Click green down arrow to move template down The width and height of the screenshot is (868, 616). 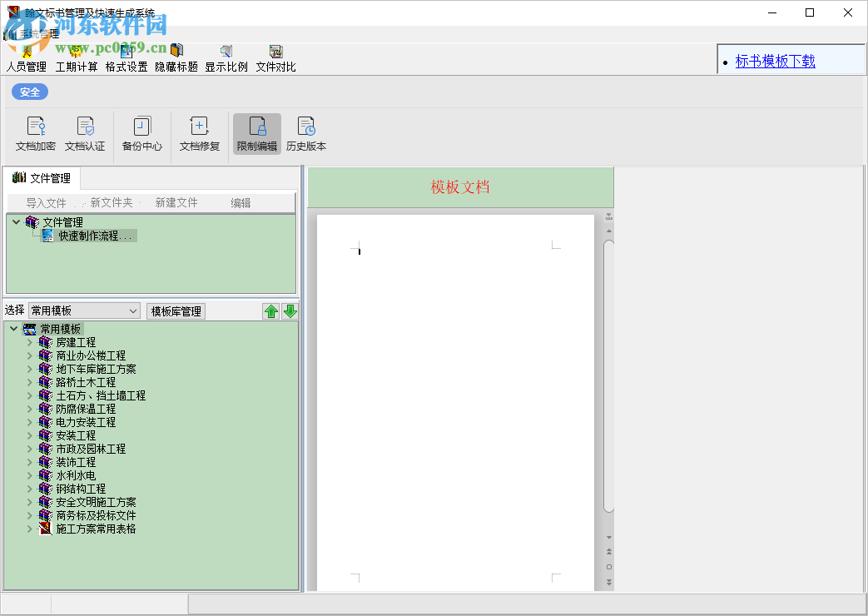(x=290, y=311)
